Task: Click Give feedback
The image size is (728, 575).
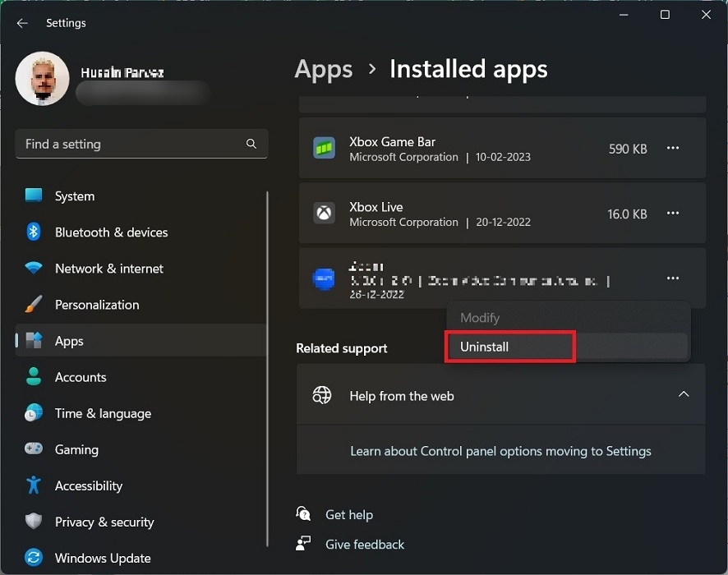Action: pos(365,545)
